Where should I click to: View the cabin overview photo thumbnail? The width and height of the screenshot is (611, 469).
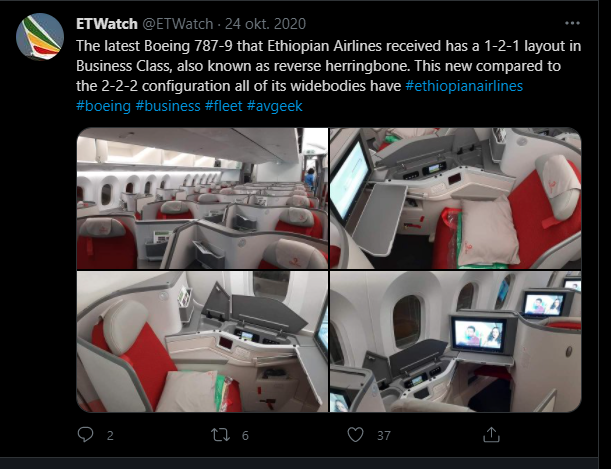(202, 199)
